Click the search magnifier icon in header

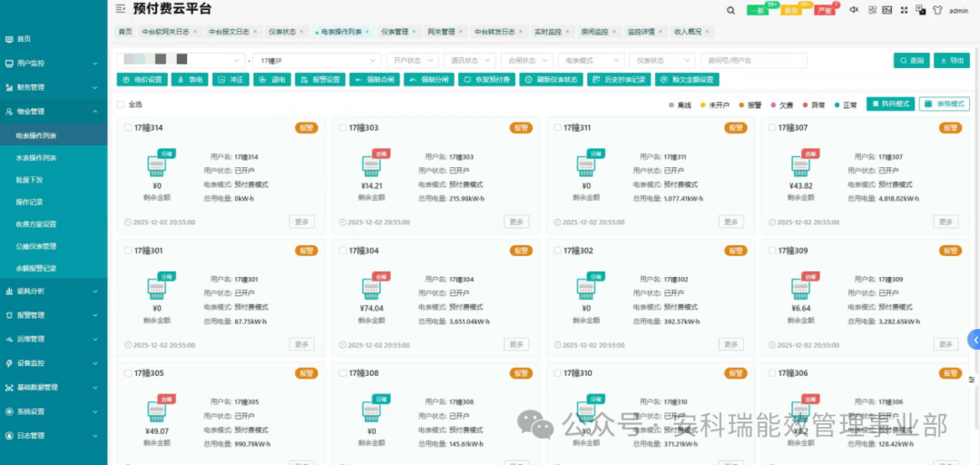point(731,10)
